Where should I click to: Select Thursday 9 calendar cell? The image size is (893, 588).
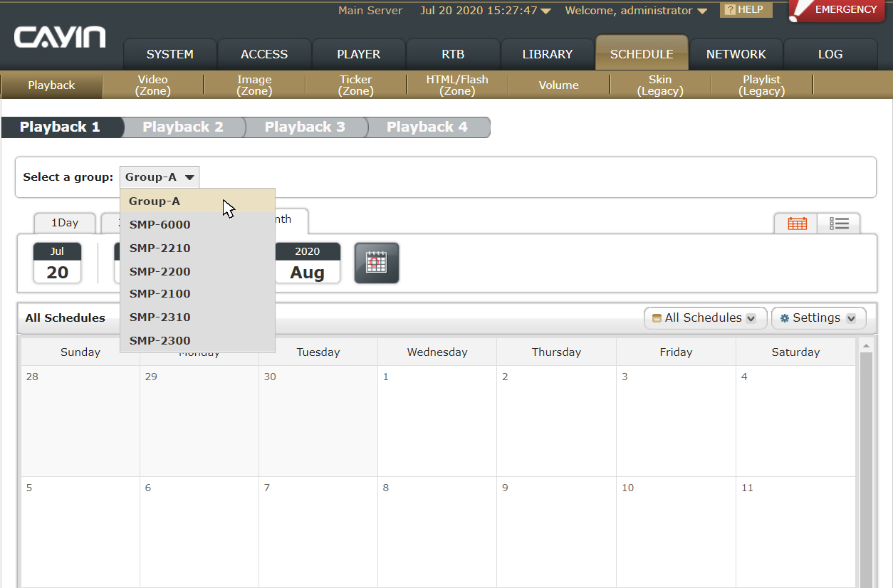[556, 532]
